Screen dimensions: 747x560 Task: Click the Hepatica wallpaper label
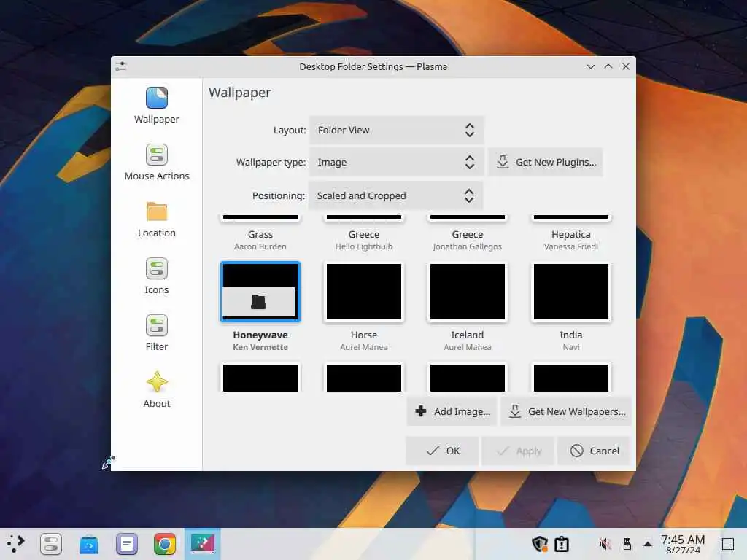click(570, 234)
